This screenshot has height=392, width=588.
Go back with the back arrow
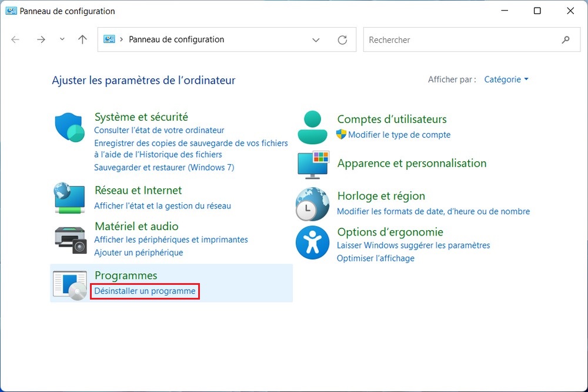[15, 39]
